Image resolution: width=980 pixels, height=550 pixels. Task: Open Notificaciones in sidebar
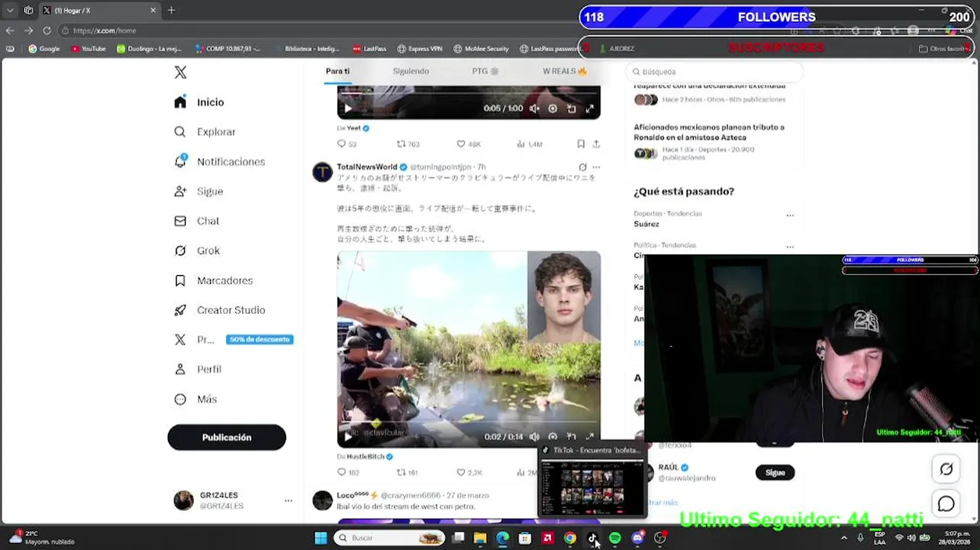pyautogui.click(x=220, y=162)
